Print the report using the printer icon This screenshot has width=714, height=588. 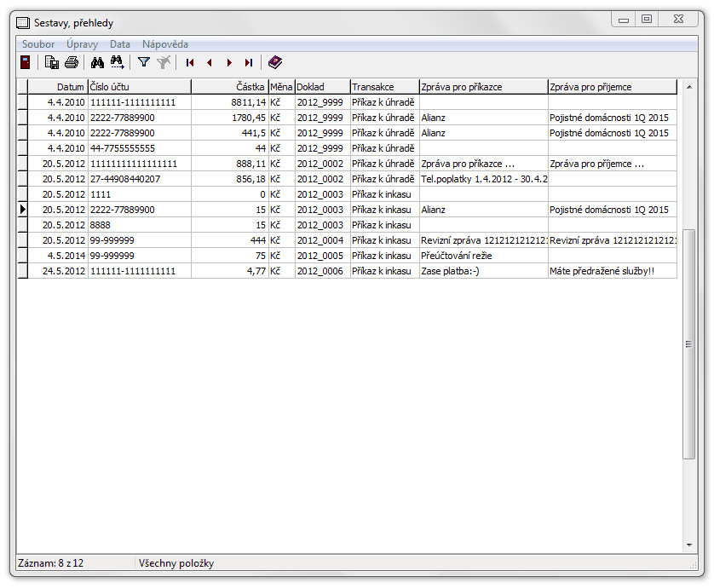tap(72, 62)
